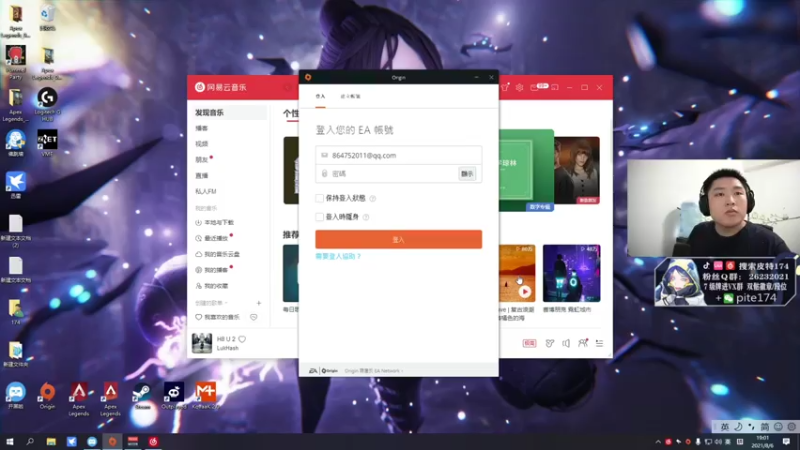Click the Origin logo in the title bar
Image resolution: width=800 pixels, height=450 pixels.
click(308, 78)
